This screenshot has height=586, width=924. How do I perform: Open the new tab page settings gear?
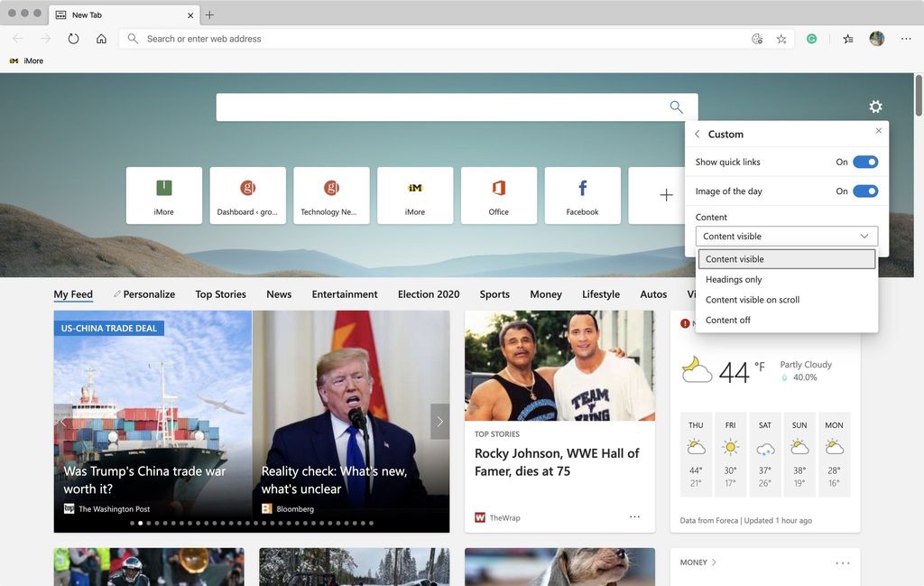(875, 107)
